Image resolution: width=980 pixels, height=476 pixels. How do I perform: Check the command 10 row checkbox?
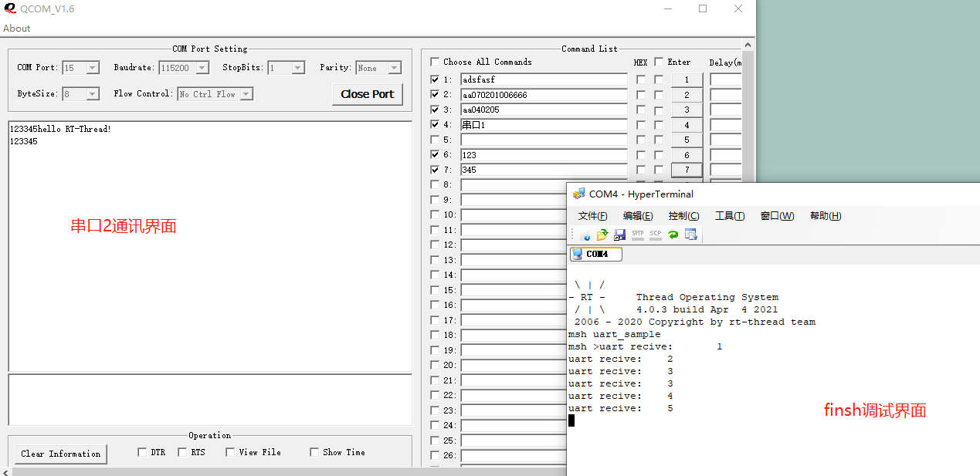coord(435,214)
